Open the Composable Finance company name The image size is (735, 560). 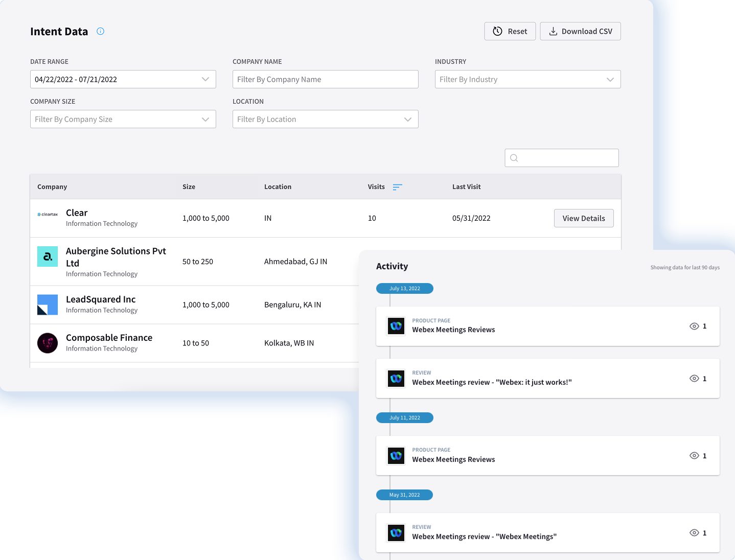(109, 338)
